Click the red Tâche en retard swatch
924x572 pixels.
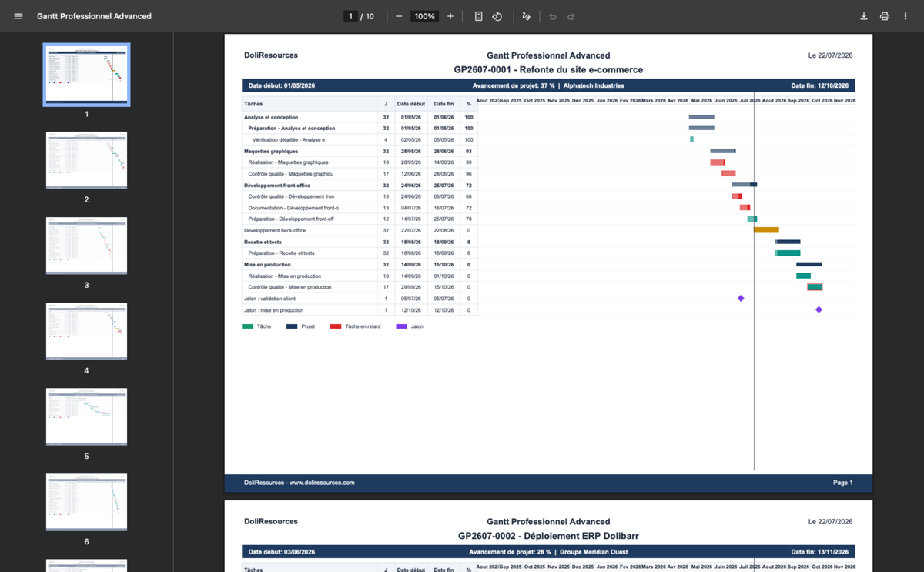pos(336,326)
